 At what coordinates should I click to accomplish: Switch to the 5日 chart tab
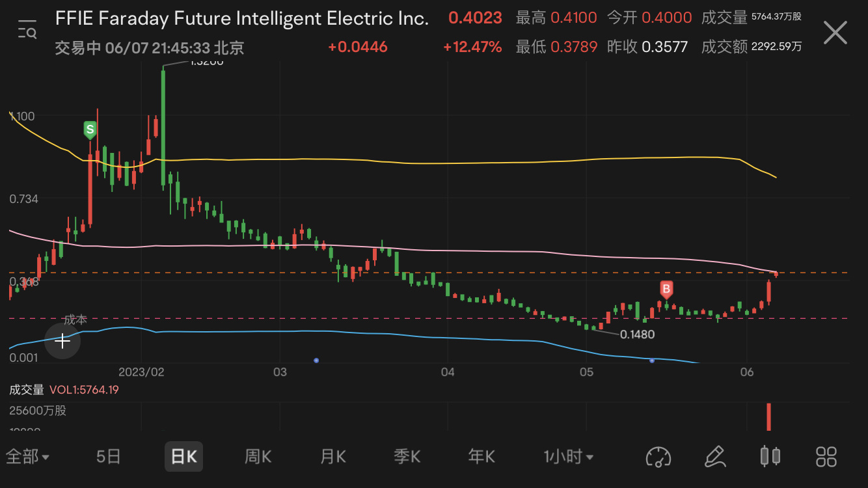109,457
